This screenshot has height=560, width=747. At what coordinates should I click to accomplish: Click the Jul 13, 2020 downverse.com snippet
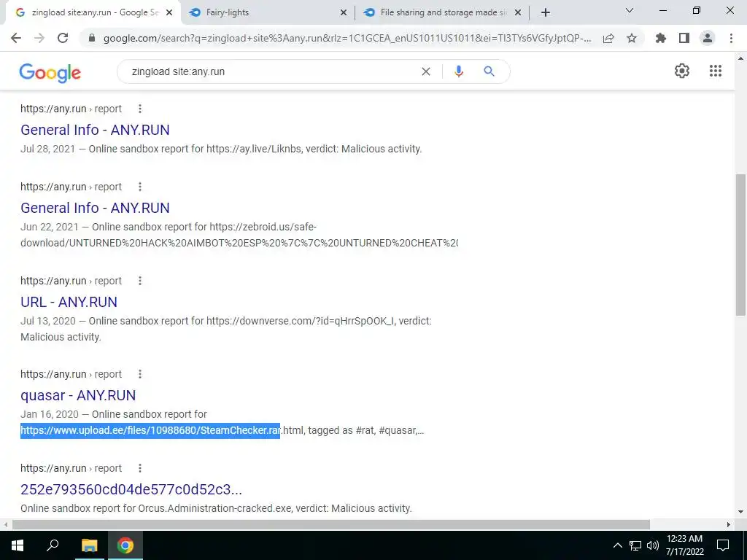[x=226, y=329]
